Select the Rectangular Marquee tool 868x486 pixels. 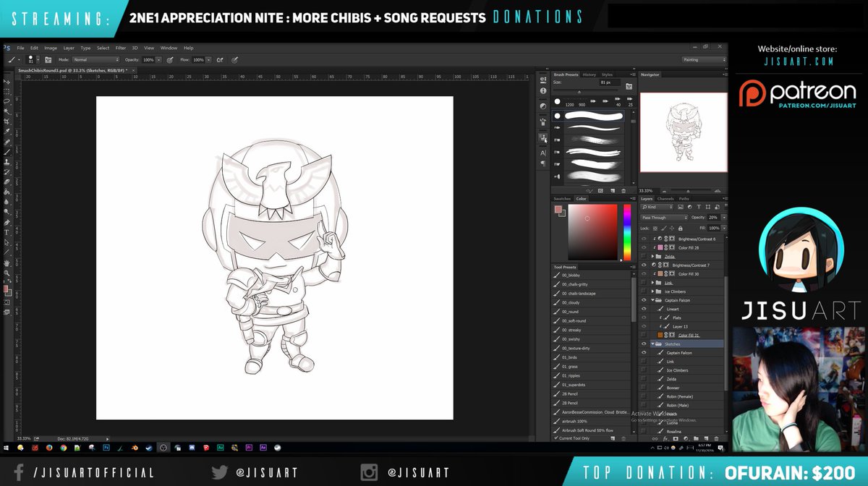point(7,91)
